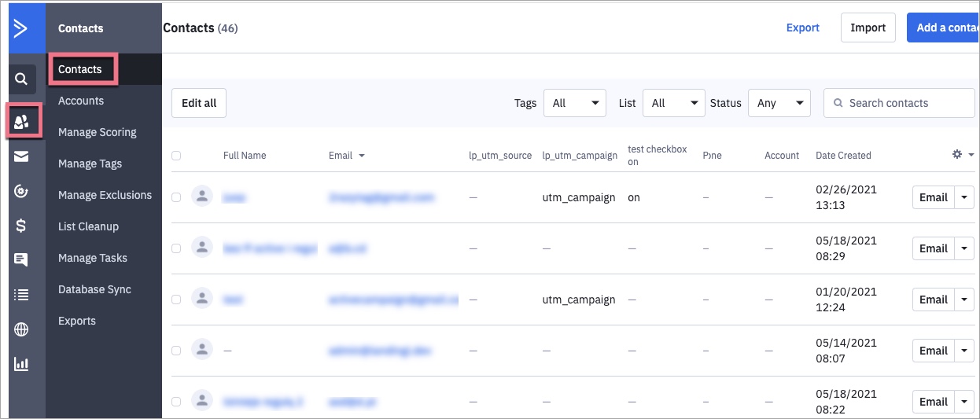Toggle the select-all contacts checkbox in header
The image size is (980, 419).
[x=176, y=156]
